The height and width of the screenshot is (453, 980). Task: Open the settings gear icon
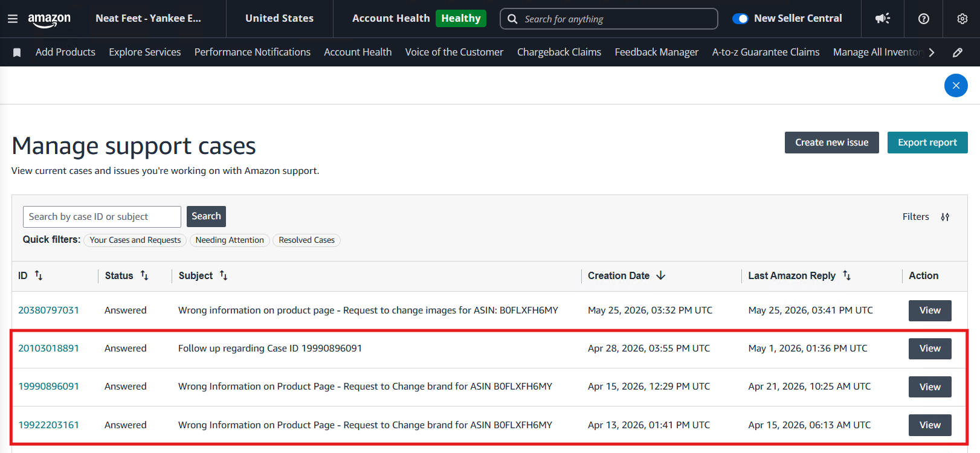[962, 19]
